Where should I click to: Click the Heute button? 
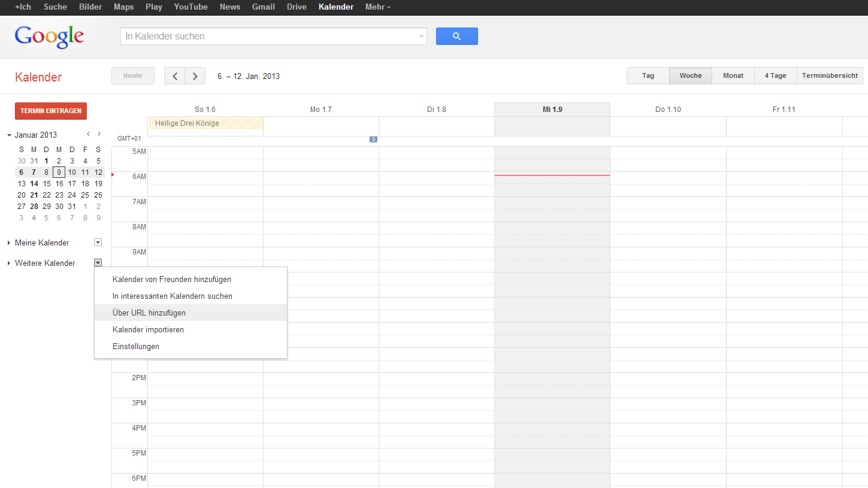point(133,75)
